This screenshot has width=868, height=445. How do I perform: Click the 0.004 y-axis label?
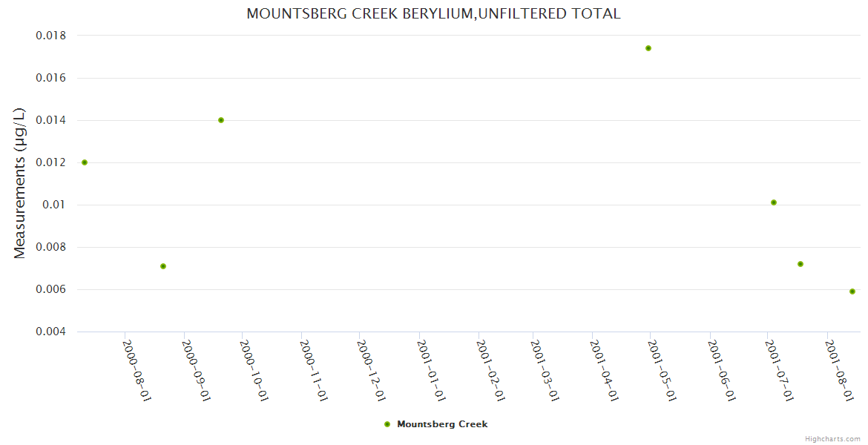tap(51, 332)
